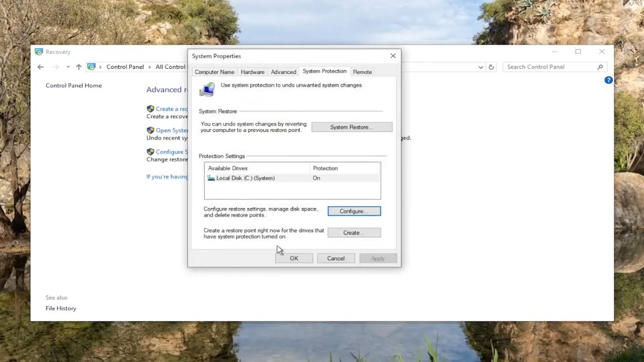Select Local Disk (C:) (System) drive row
The image size is (644, 362).
click(292, 178)
